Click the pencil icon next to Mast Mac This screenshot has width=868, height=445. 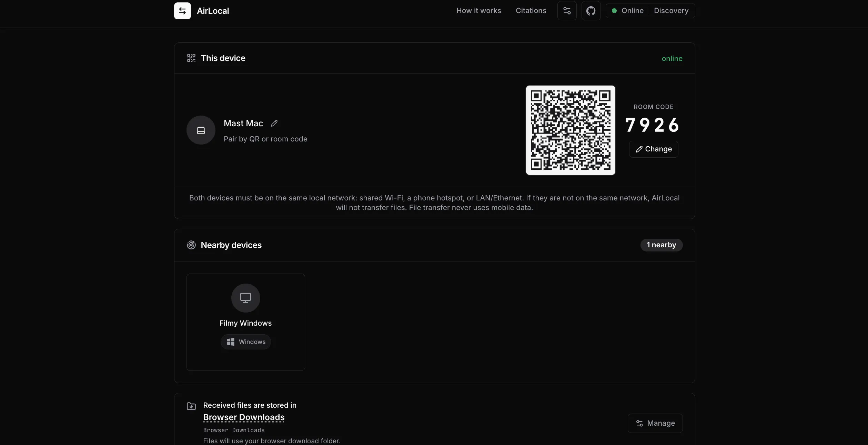(274, 123)
